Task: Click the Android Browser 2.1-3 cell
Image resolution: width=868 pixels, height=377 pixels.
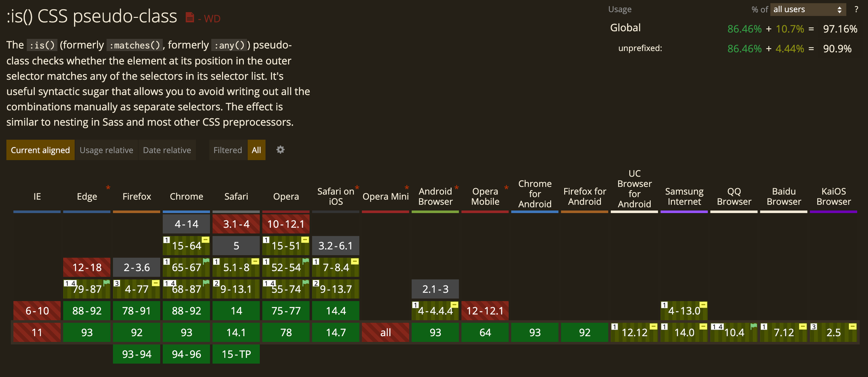Action: tap(435, 289)
